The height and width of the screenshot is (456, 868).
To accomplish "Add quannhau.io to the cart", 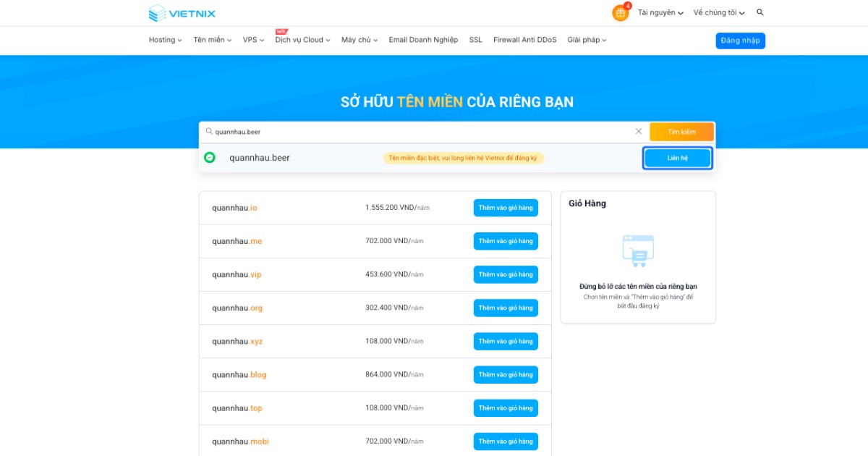I will [x=505, y=208].
